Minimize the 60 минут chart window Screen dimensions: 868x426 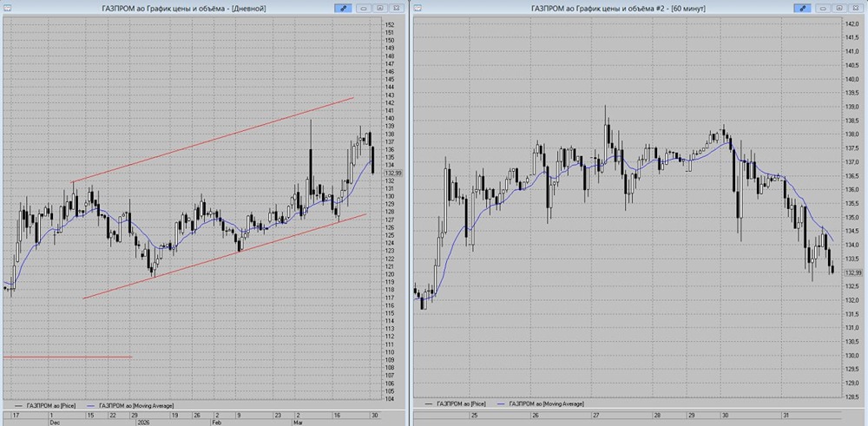click(823, 9)
